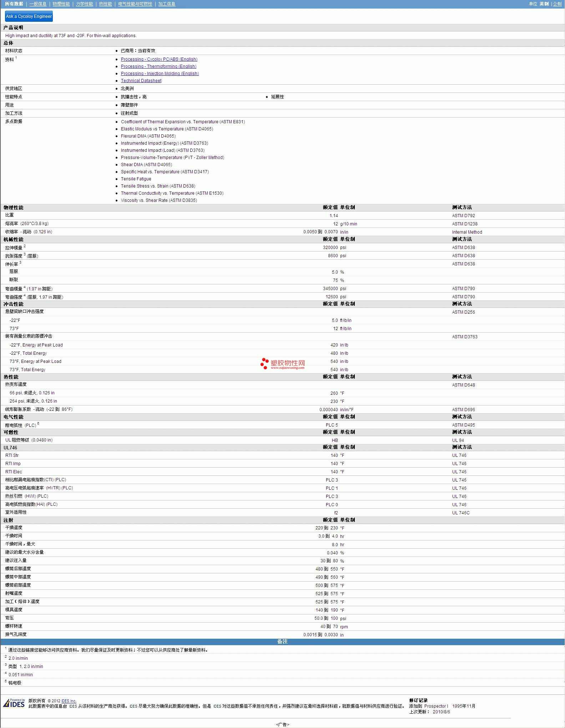Go to the 力学性能 tab
Screen dimensions: 565x728
pyautogui.click(x=84, y=4)
